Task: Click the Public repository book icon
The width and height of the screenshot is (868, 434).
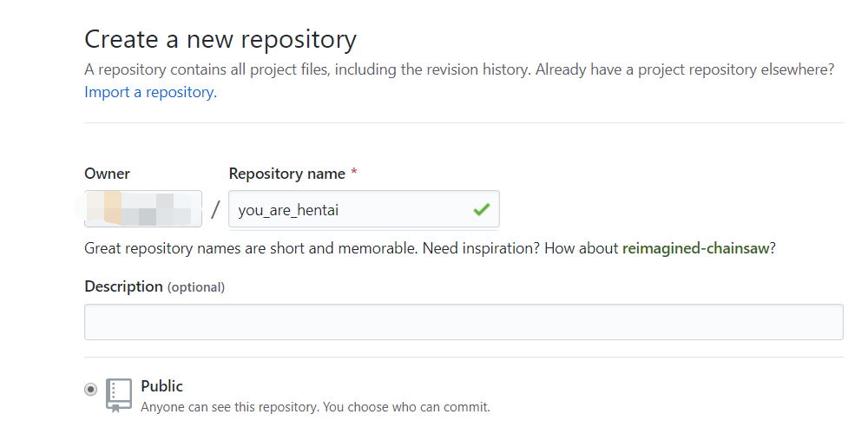Action: [119, 394]
